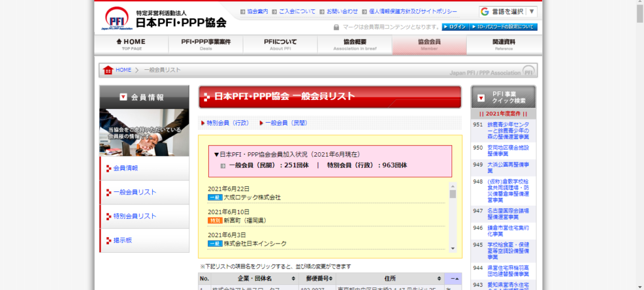
Task: Click the handshake image in sidebar
Action: point(144,132)
